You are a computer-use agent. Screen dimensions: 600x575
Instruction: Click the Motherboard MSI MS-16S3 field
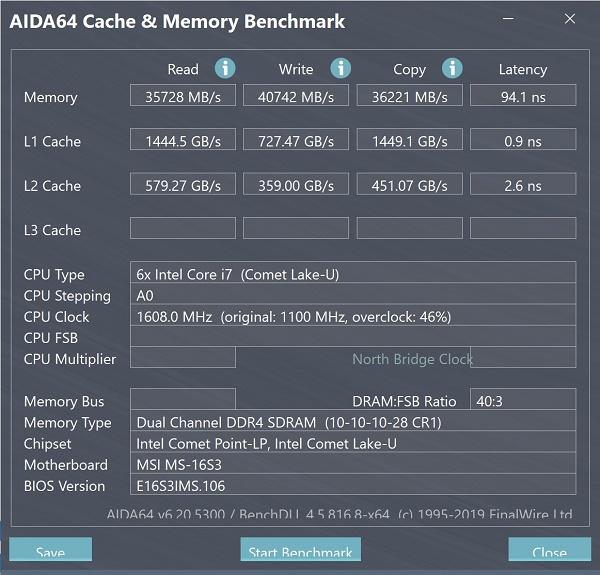(353, 463)
